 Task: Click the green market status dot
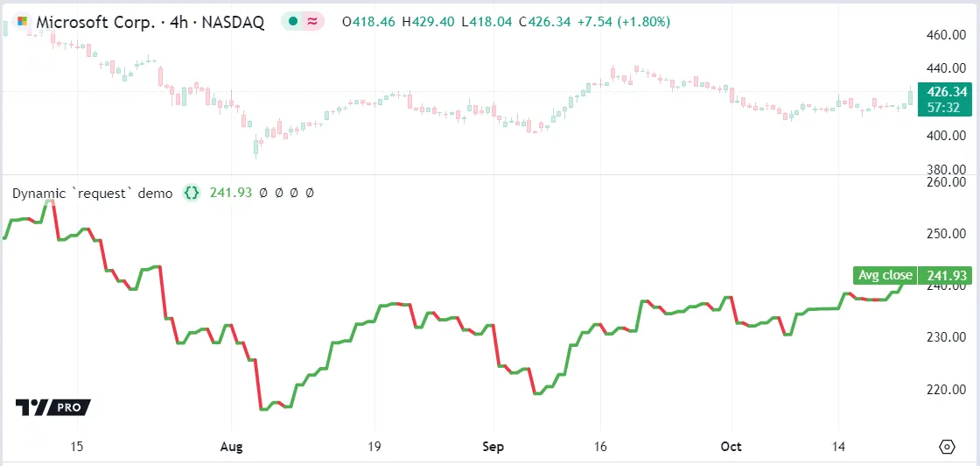(293, 23)
